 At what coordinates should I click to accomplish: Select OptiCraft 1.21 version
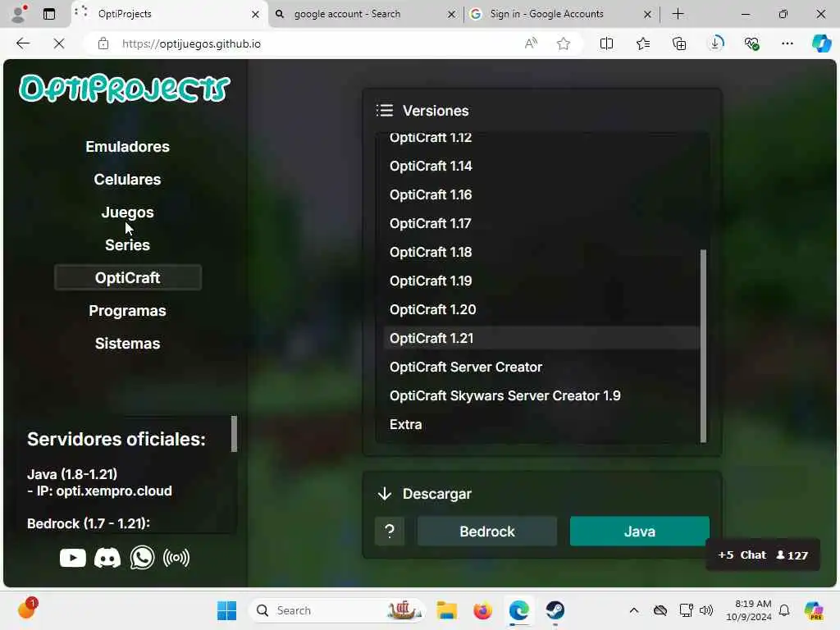pos(541,338)
